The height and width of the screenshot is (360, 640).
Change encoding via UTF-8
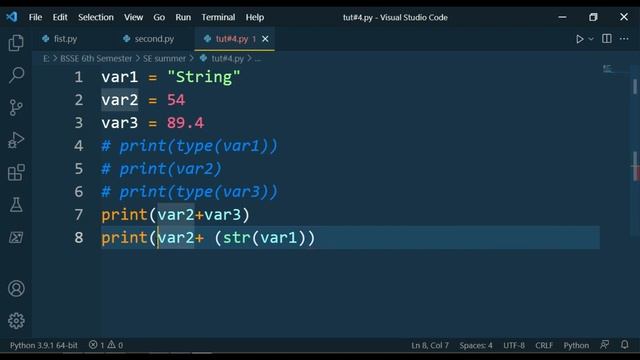coord(514,345)
